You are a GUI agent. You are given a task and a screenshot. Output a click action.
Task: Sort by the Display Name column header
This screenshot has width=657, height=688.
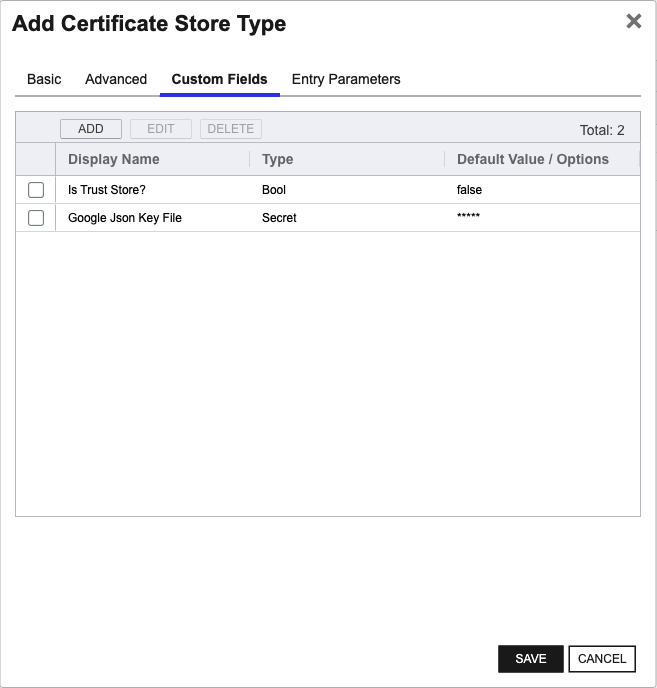(153, 159)
